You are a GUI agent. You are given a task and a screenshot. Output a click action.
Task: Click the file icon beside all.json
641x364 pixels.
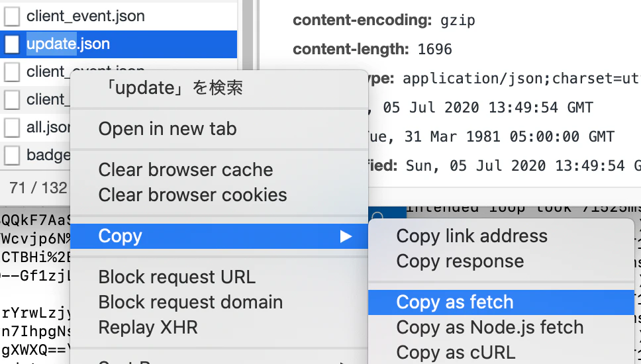[12, 128]
